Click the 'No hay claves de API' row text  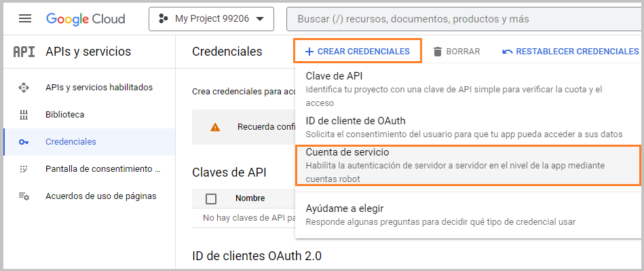pyautogui.click(x=249, y=218)
